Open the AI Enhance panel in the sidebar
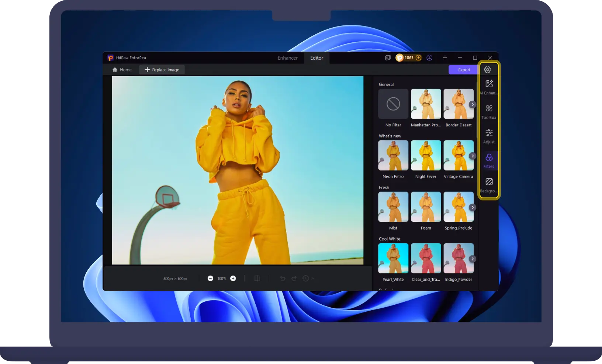The height and width of the screenshot is (364, 602). [x=489, y=87]
